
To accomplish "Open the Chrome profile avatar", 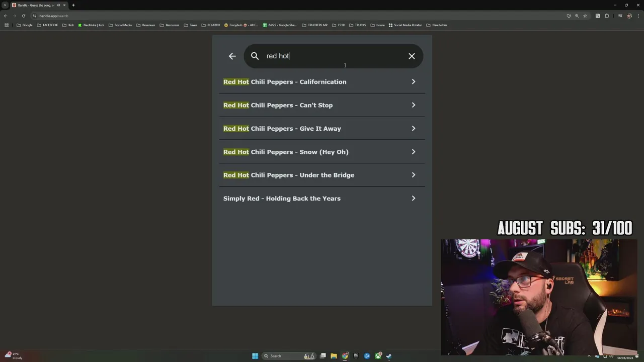I will (629, 16).
